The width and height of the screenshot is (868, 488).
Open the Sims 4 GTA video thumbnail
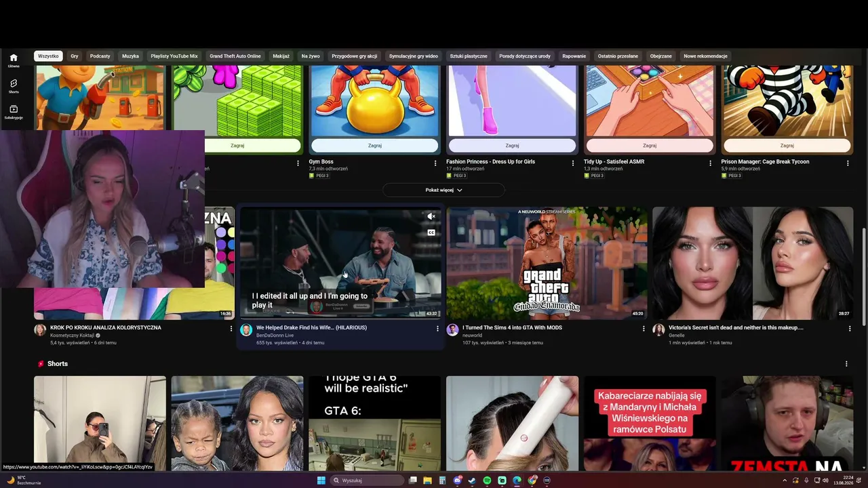click(x=547, y=263)
